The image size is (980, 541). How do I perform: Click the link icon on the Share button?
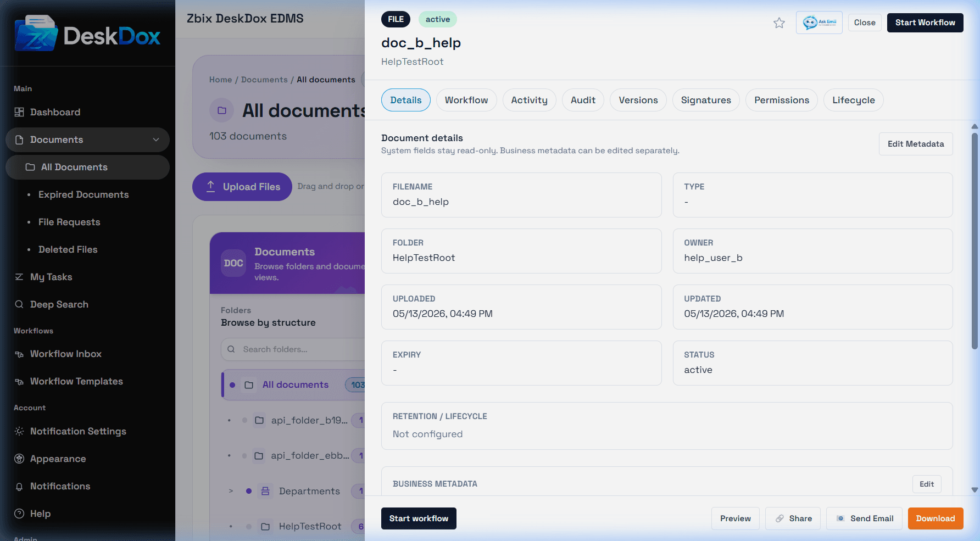click(779, 518)
